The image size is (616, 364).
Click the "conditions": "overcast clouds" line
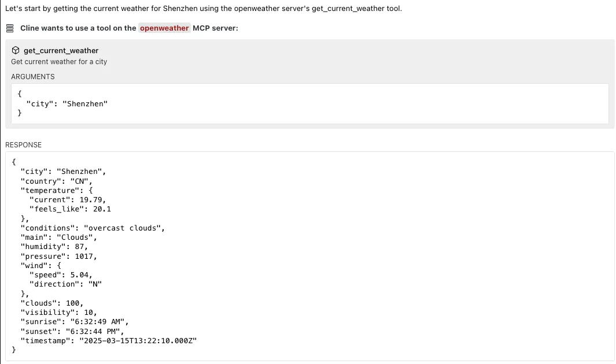[93, 228]
